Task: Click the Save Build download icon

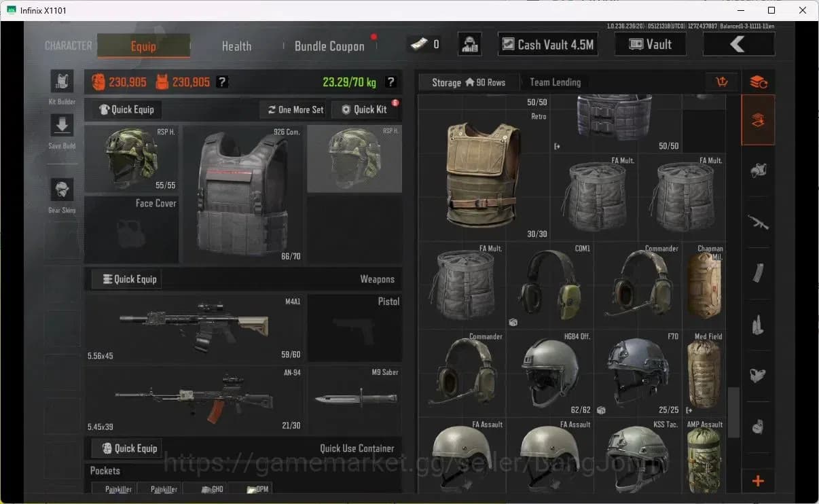Action: (62, 125)
